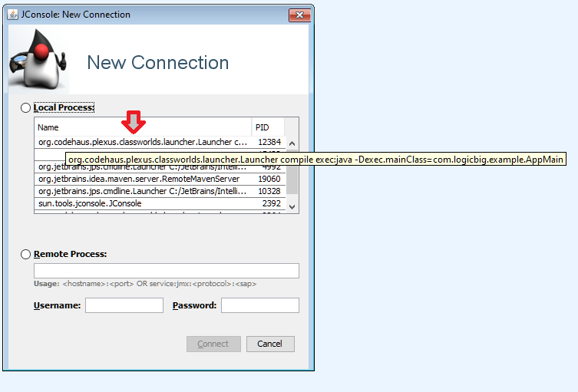Click the Cancel button
The width and height of the screenshot is (578, 392).
270,344
